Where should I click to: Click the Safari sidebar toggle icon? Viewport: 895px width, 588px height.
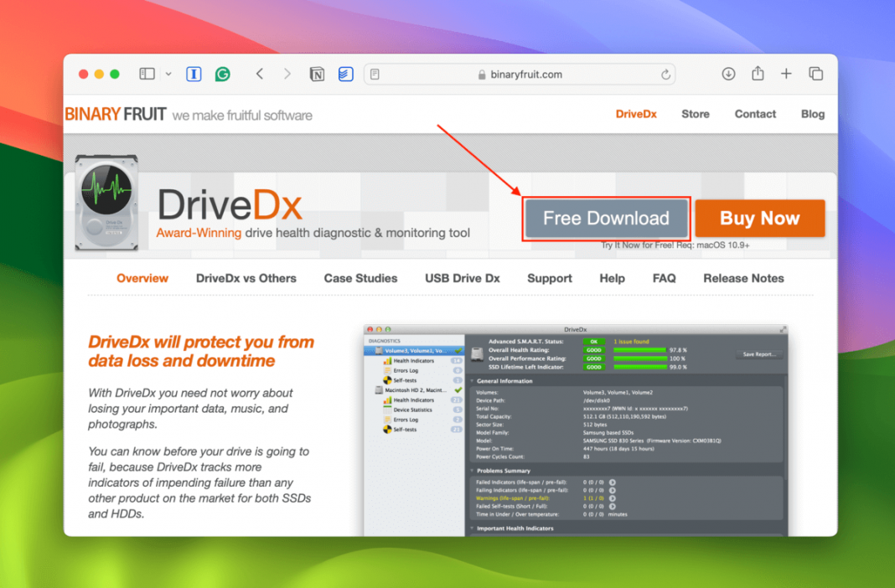coord(147,74)
